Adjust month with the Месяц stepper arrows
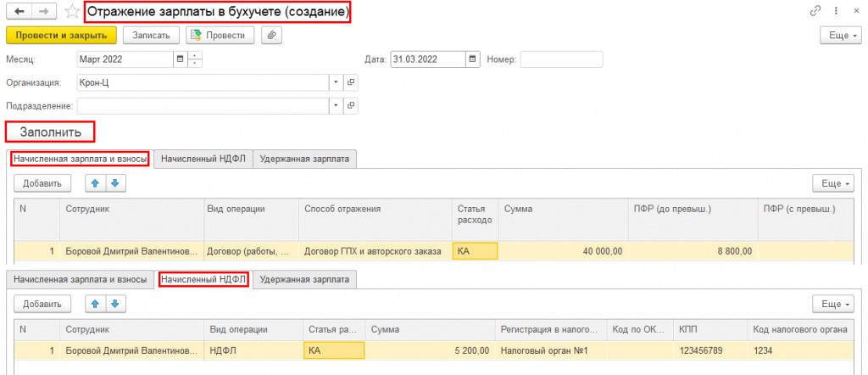The height and width of the screenshot is (375, 868). [195, 59]
